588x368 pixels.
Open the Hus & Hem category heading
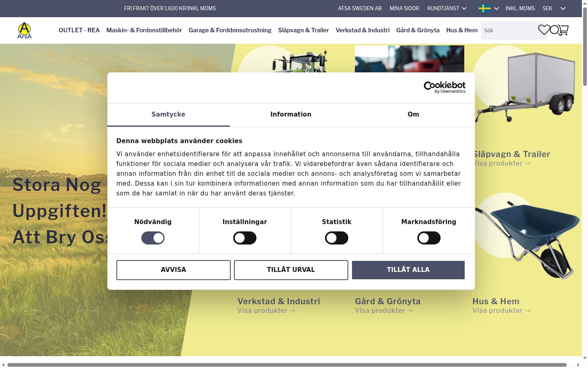point(496,301)
